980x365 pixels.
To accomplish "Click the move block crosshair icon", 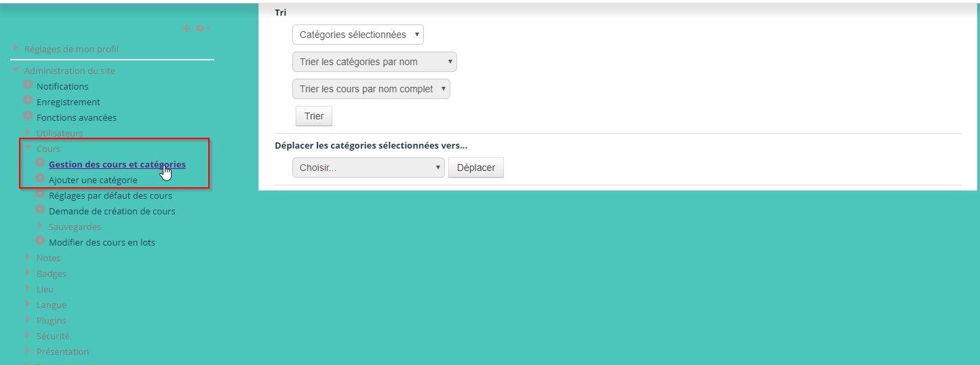I will [187, 28].
